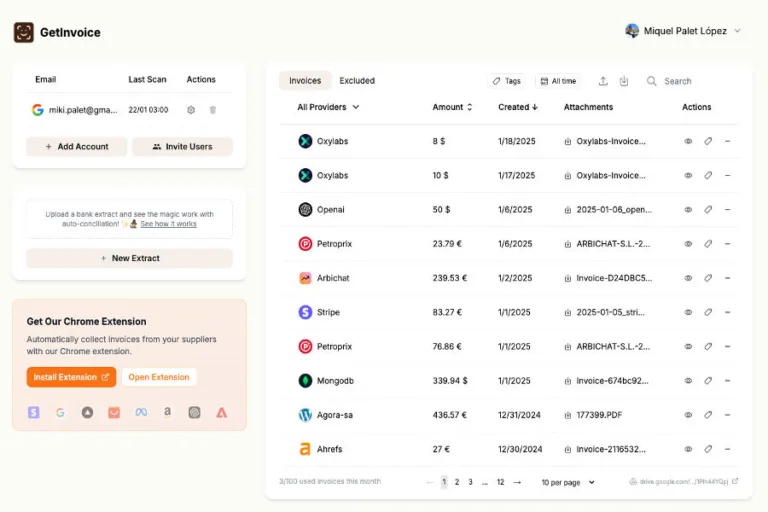Go to page 12
Image resolution: width=768 pixels, height=512 pixels.
500,482
